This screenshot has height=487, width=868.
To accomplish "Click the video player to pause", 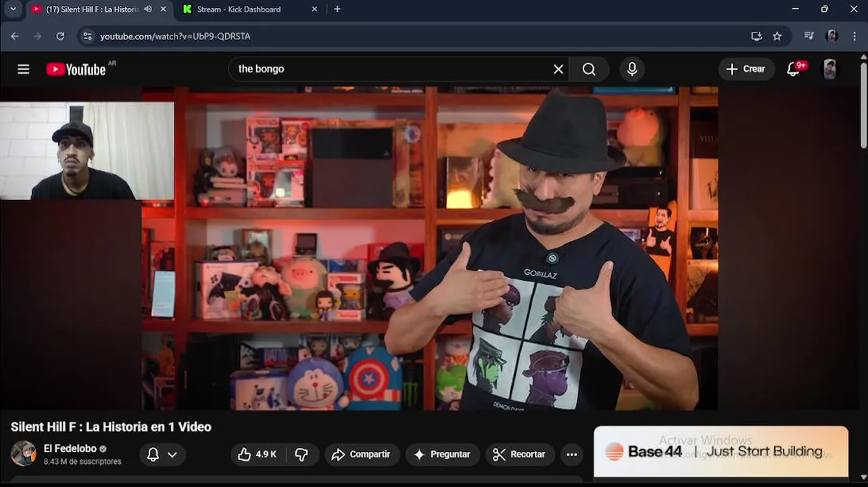I will [429, 248].
